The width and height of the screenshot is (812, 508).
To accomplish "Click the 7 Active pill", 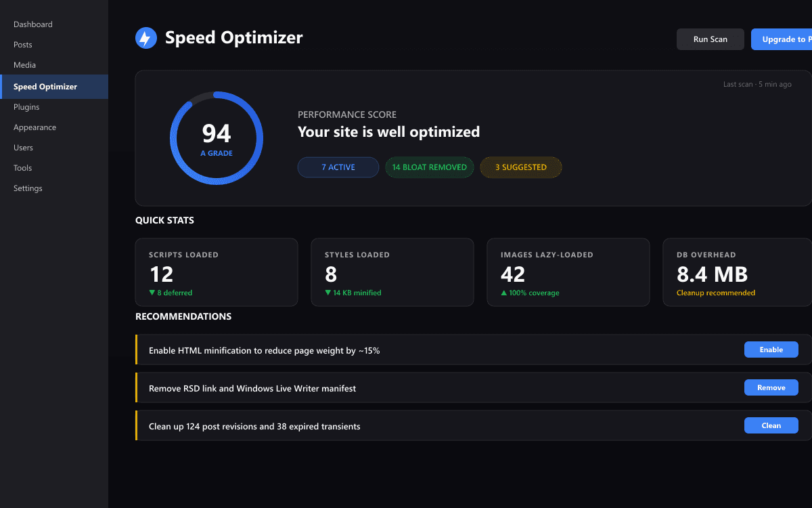I will tap(338, 167).
